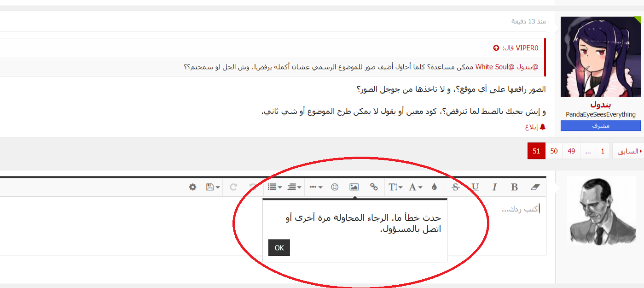Toggle italic formatting
Viewport: 644px width, 288px height.
(495, 187)
